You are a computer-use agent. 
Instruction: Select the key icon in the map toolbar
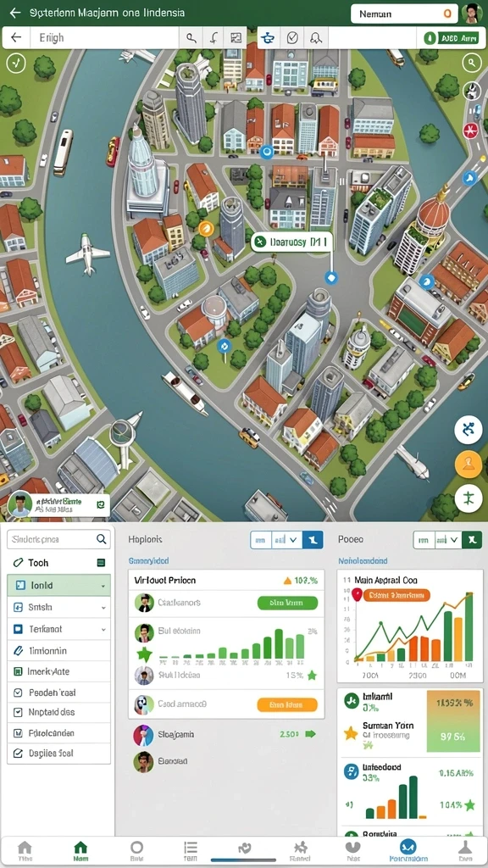coord(191,37)
